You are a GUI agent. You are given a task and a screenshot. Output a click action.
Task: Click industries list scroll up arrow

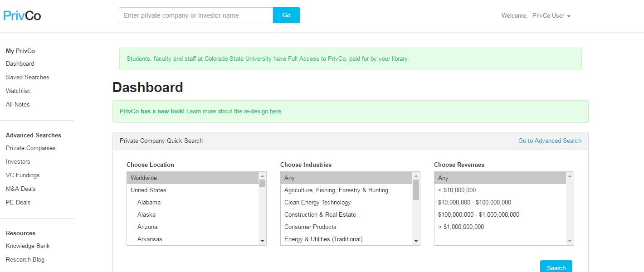point(416,175)
